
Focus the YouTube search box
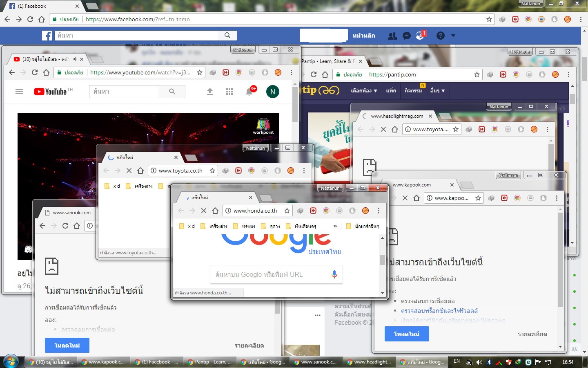(x=124, y=92)
